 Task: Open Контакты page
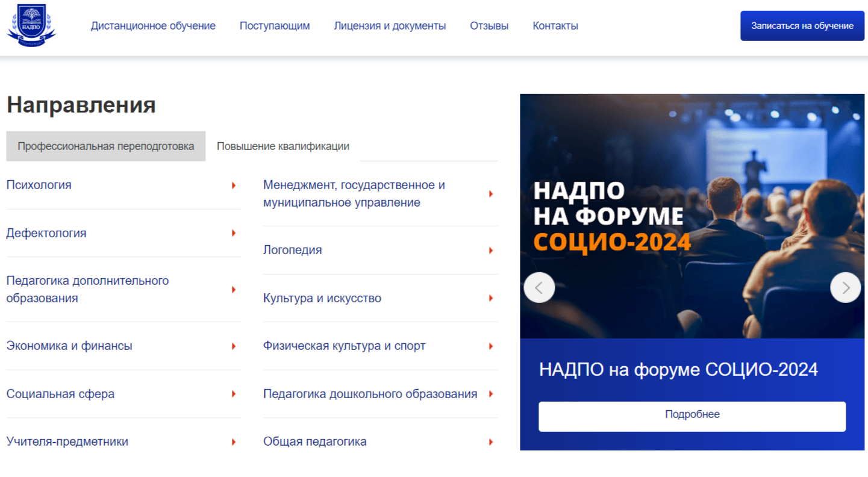pos(555,26)
